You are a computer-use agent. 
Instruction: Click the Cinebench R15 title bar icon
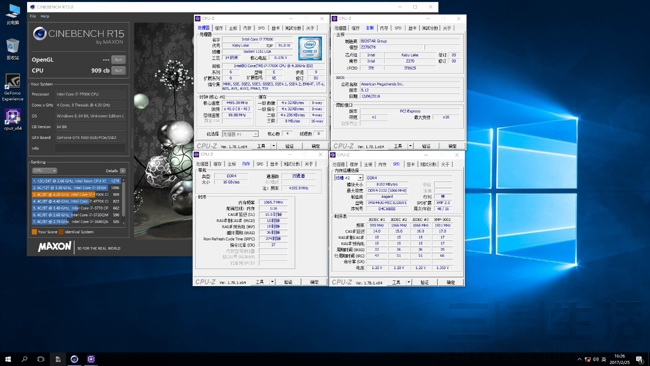(32, 7)
